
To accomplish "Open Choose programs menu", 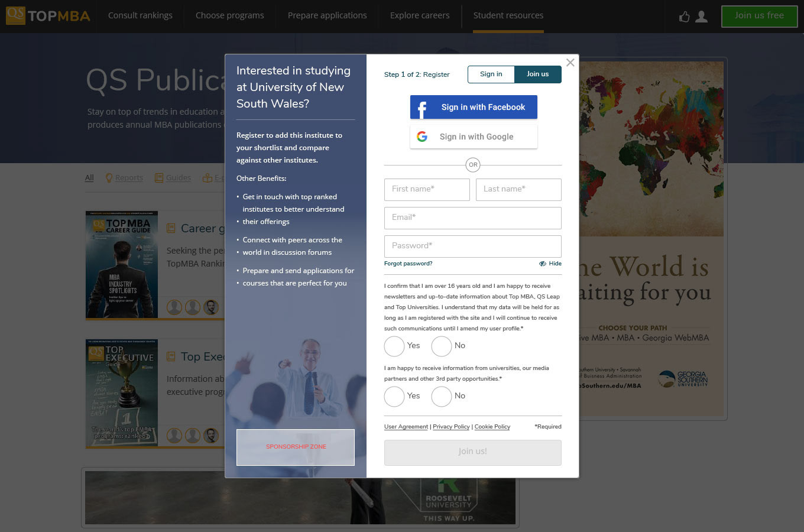I will (x=230, y=16).
